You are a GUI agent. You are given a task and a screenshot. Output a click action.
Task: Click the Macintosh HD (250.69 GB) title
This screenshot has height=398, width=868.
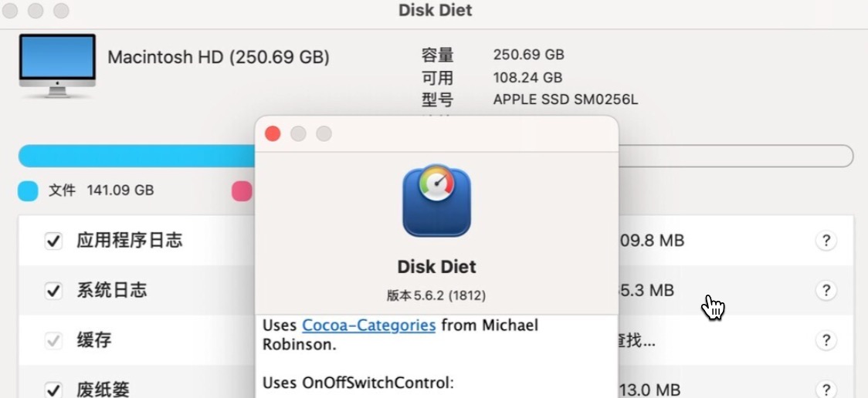218,57
